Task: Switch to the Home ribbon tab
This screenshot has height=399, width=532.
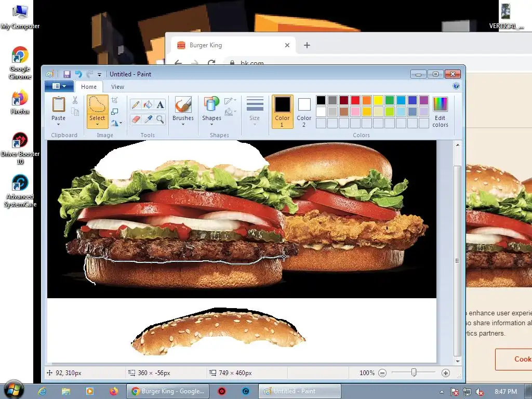Action: pos(88,87)
